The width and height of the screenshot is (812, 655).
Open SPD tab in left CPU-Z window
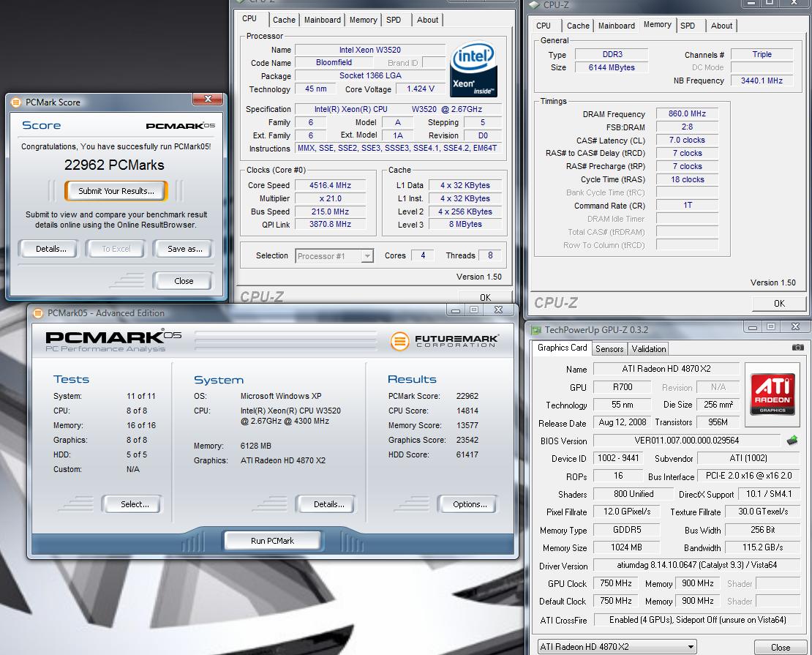click(x=394, y=20)
